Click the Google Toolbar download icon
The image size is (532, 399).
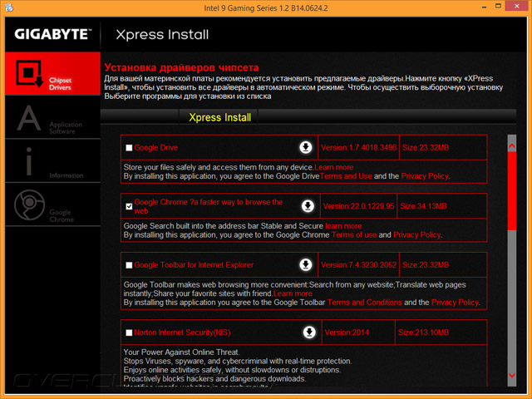[306, 264]
